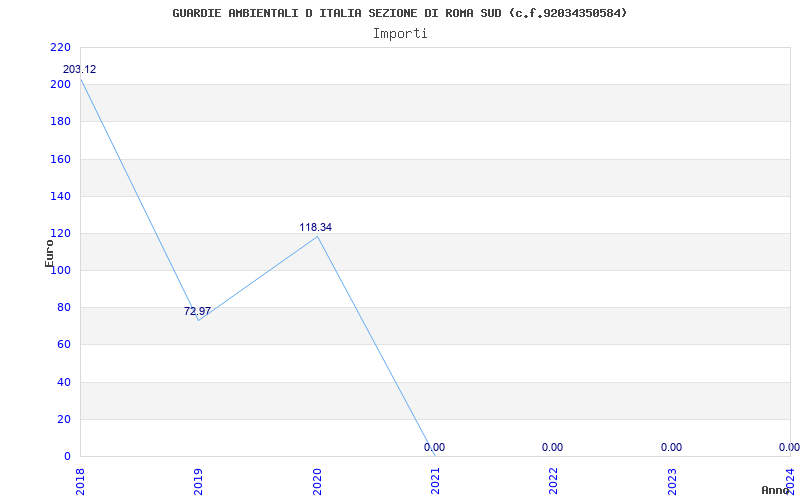Click the Importi chart subtitle
The image size is (800, 500).
pos(400,34)
